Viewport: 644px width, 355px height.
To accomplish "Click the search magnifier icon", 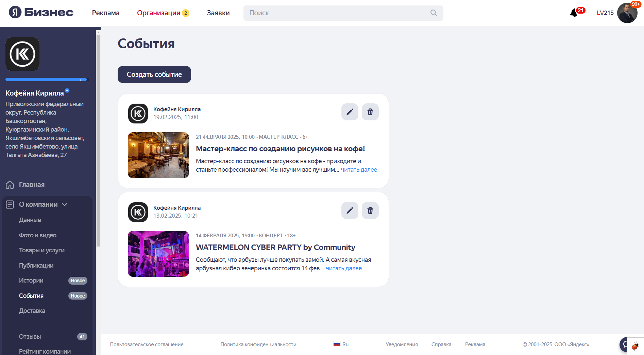I will tap(434, 13).
